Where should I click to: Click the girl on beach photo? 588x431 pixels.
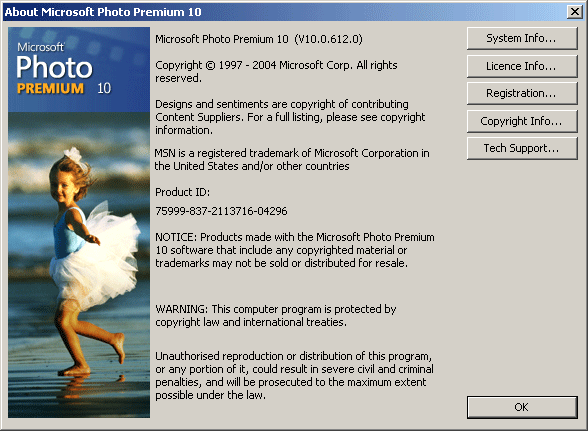(x=79, y=265)
